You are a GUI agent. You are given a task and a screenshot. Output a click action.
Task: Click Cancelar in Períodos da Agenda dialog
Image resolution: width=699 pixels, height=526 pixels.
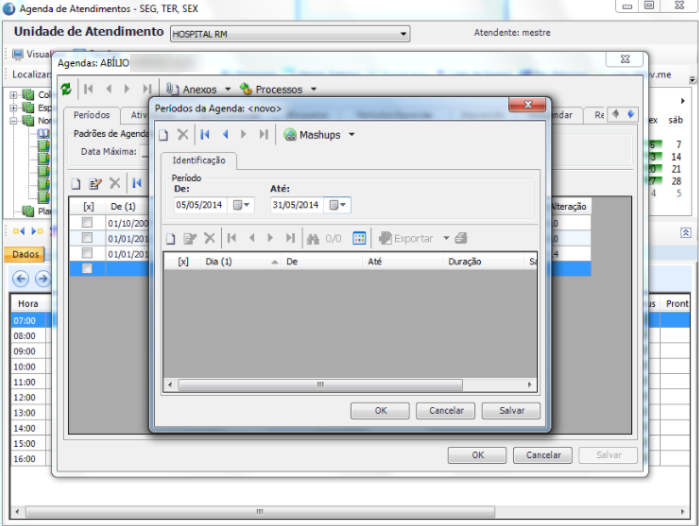pyautogui.click(x=446, y=411)
